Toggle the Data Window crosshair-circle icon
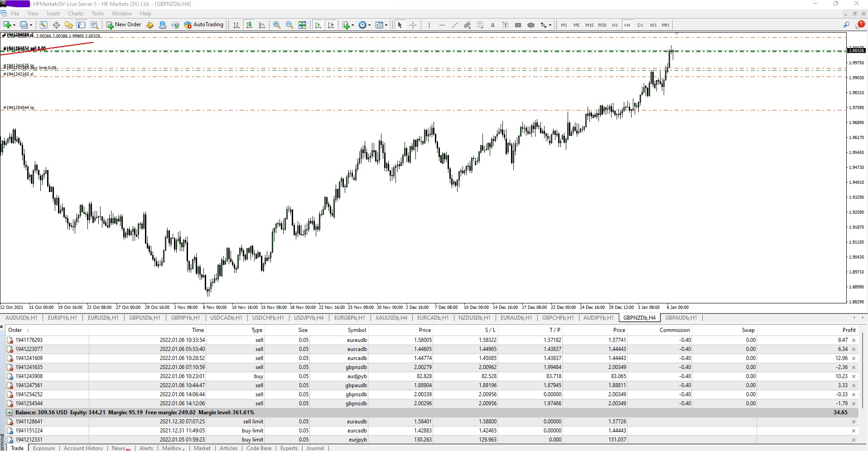Image resolution: width=868 pixels, height=451 pixels. (56, 25)
